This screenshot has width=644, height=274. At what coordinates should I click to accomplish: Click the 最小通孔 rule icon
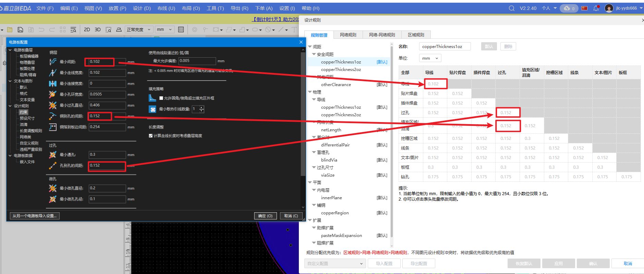coord(53,155)
